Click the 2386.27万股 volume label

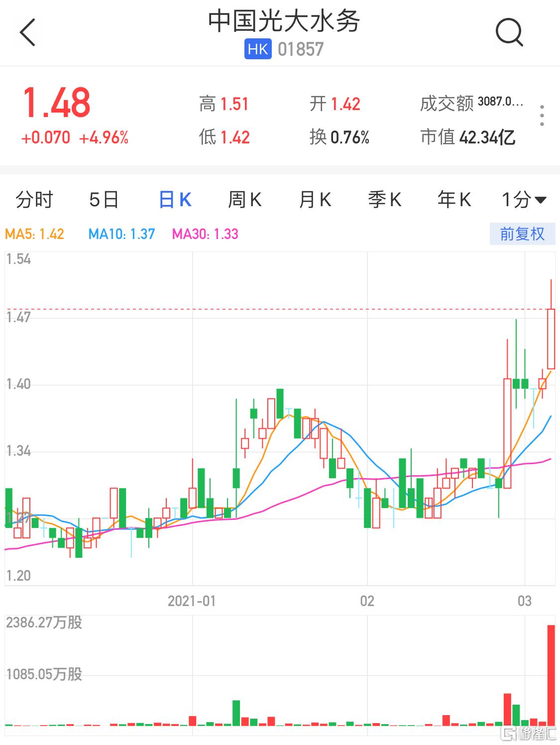tap(44, 622)
